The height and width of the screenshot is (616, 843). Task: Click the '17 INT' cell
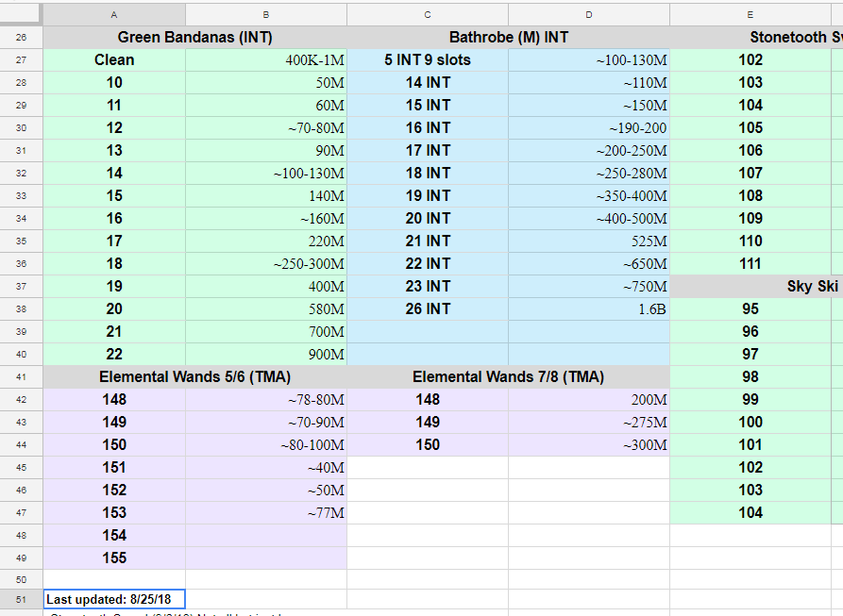(x=428, y=150)
